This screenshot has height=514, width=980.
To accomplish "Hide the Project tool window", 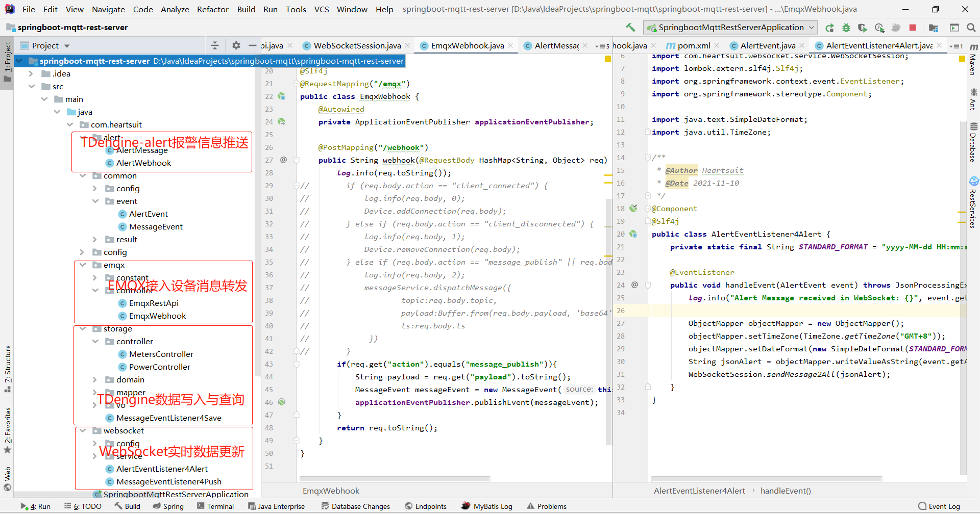I will [x=252, y=45].
